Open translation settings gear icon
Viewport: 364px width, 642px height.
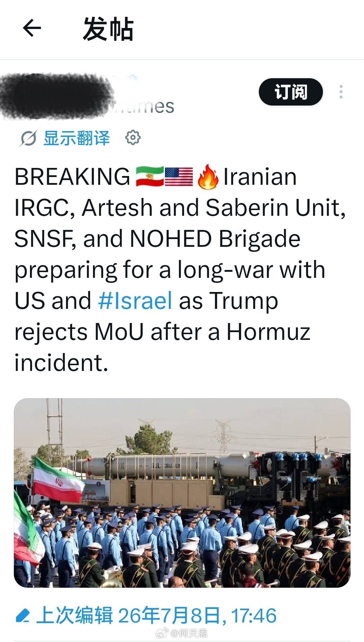133,138
